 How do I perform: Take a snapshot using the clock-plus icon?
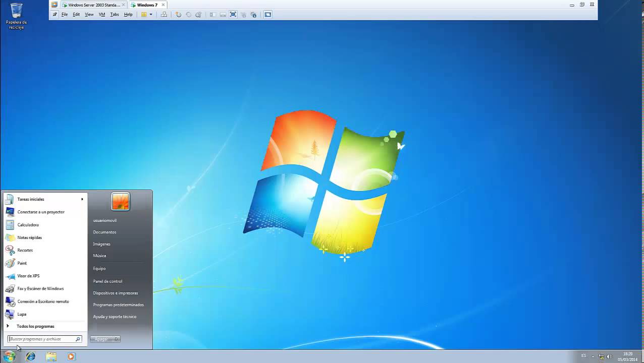click(178, 15)
